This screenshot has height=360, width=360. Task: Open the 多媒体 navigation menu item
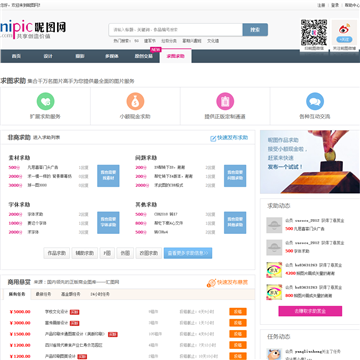tap(112, 56)
